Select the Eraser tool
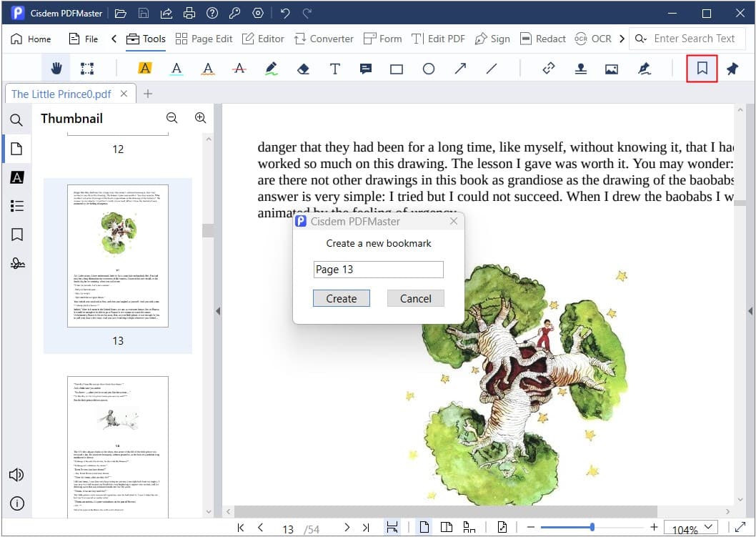 point(303,69)
